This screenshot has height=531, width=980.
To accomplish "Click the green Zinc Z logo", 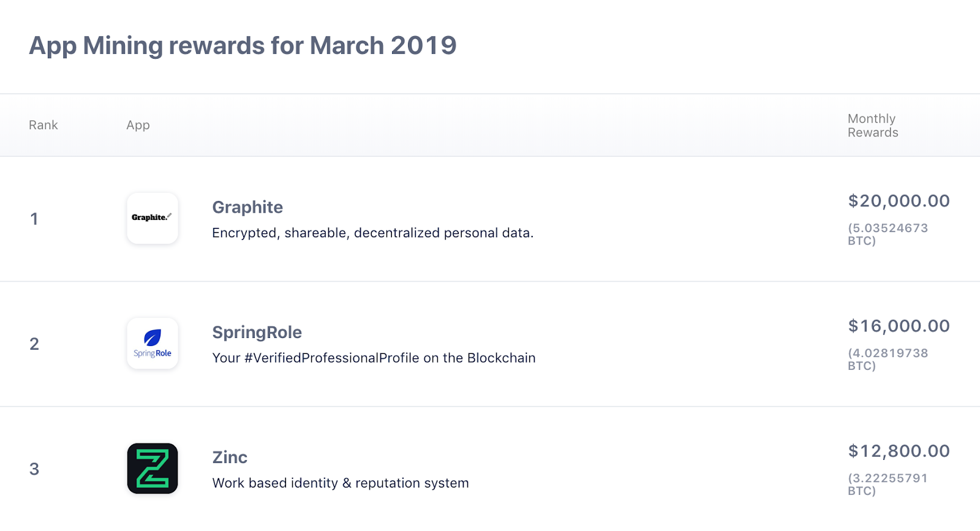I will (x=153, y=469).
